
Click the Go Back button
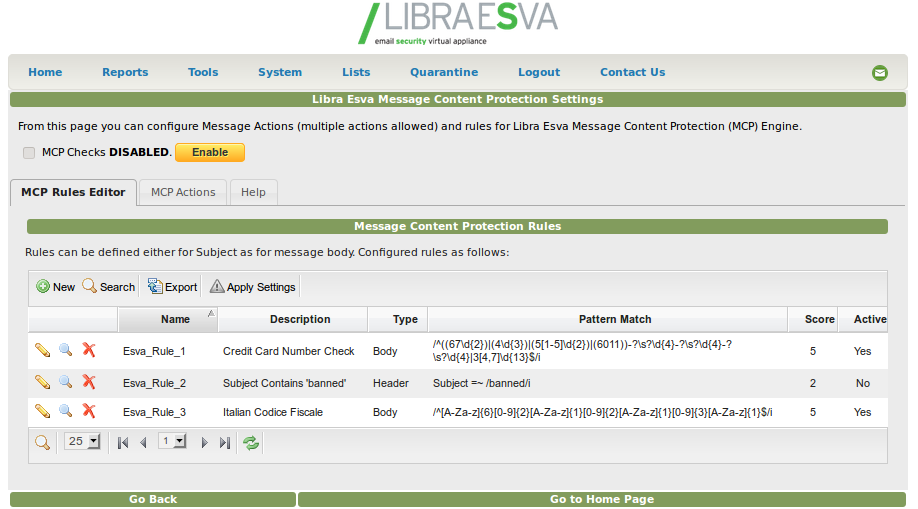click(x=153, y=499)
